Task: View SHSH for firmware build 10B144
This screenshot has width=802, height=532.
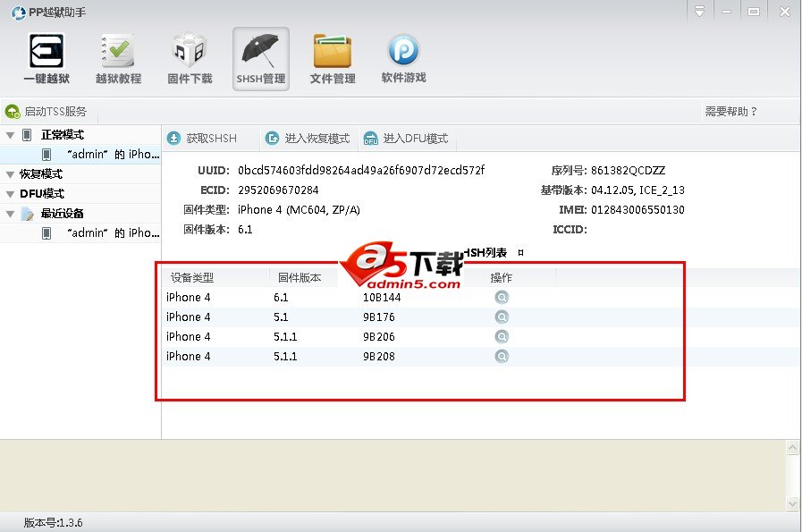Action: 502,297
